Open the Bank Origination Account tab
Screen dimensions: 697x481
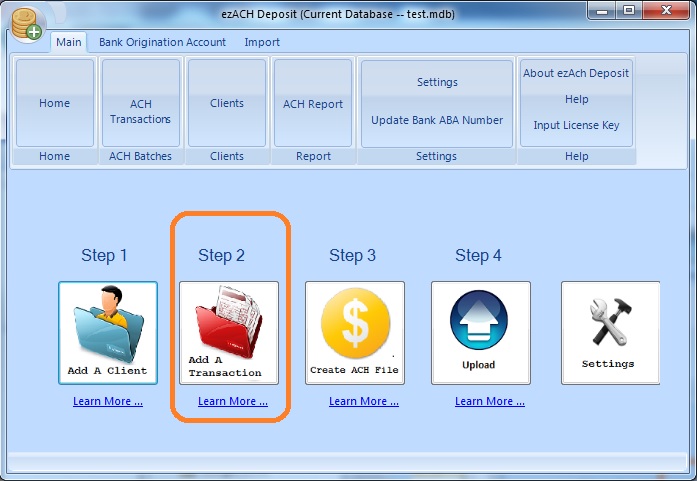(162, 43)
